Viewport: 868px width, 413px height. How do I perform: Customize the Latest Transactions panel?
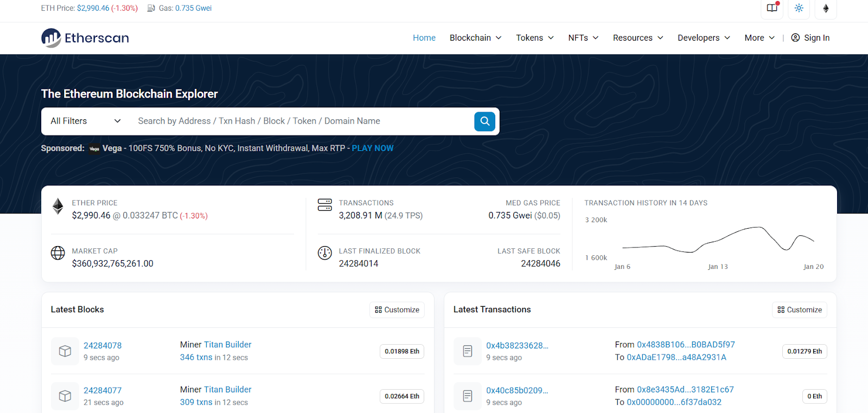[x=800, y=310]
